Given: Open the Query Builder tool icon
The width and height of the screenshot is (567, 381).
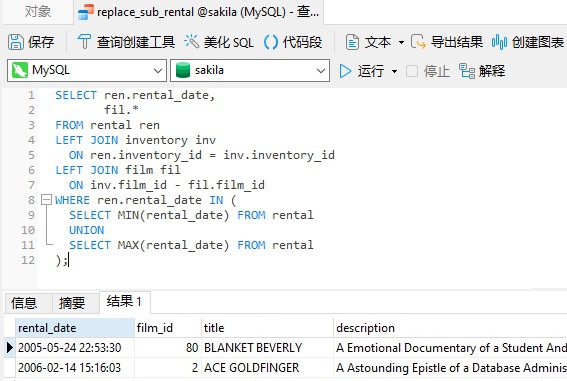Looking at the screenshot, I should 84,42.
